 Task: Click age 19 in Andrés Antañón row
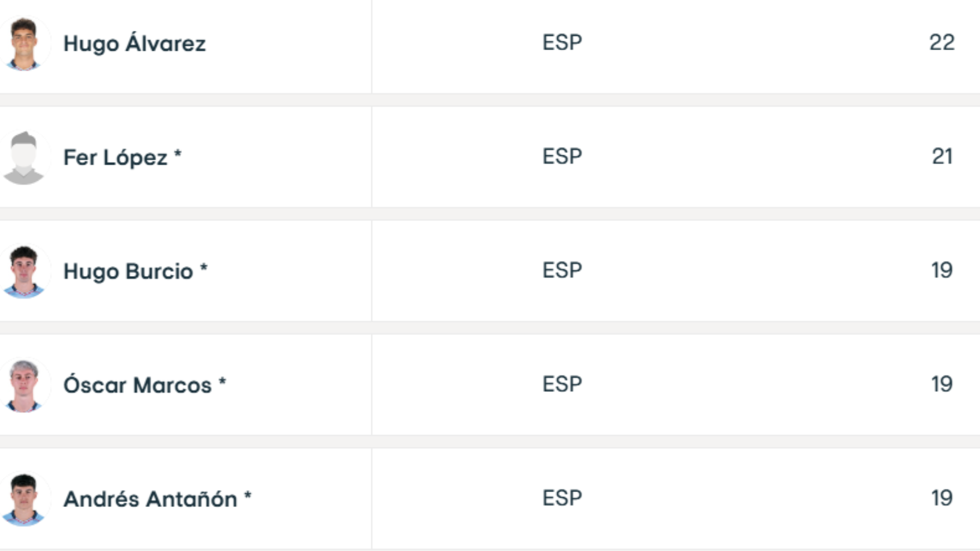[942, 498]
